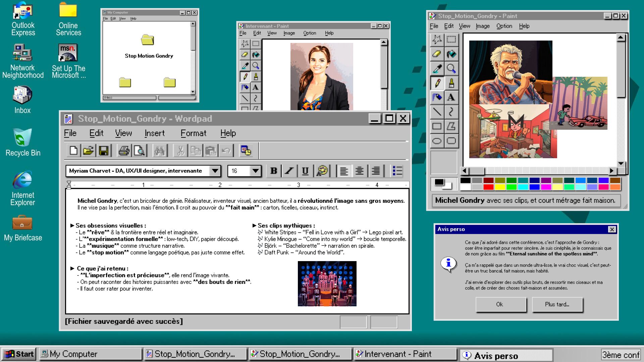Select the Ellipse tool in Stop_Motion_Gondry Paint
This screenshot has width=644, height=362.
click(437, 141)
